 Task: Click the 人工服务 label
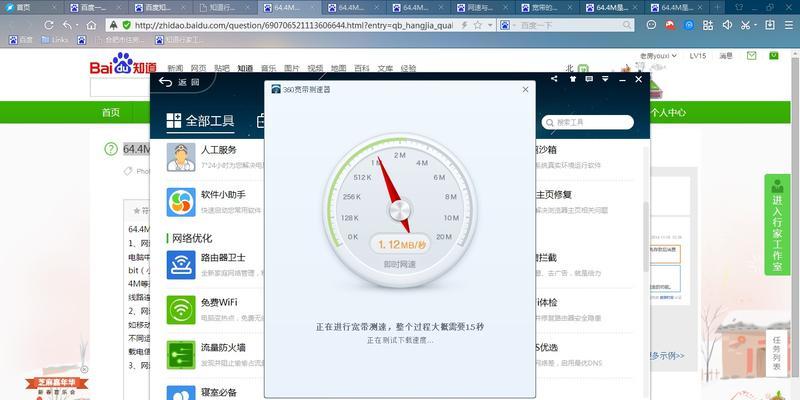219,150
